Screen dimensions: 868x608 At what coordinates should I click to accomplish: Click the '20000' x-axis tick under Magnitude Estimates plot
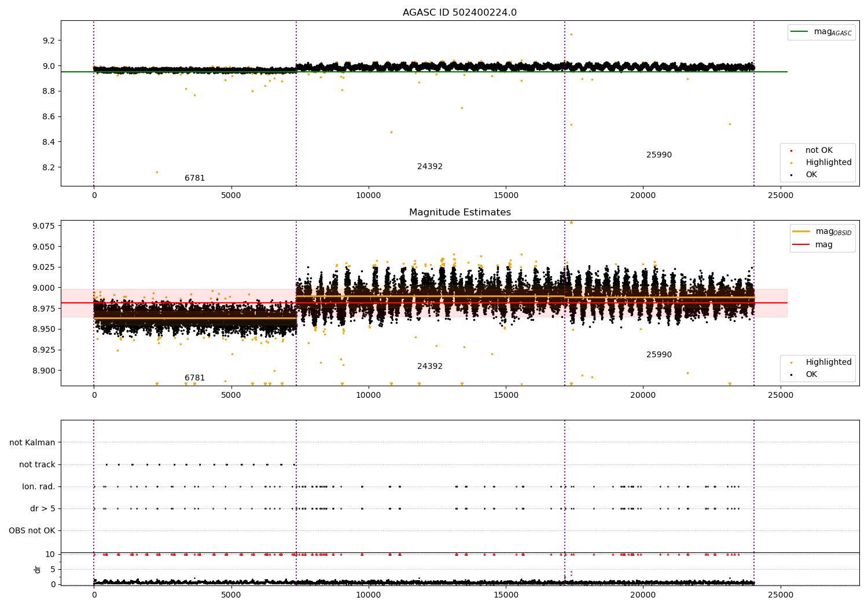pyautogui.click(x=643, y=395)
